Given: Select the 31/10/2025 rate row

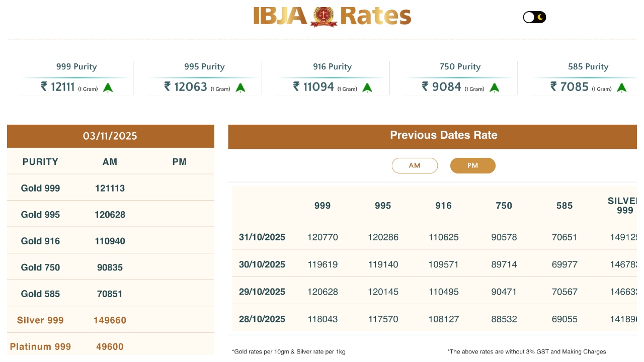Looking at the screenshot, I should pyautogui.click(x=262, y=237).
